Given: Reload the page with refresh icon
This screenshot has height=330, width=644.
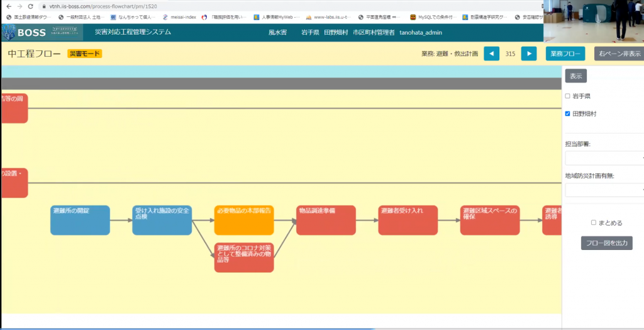Looking at the screenshot, I should 30,6.
